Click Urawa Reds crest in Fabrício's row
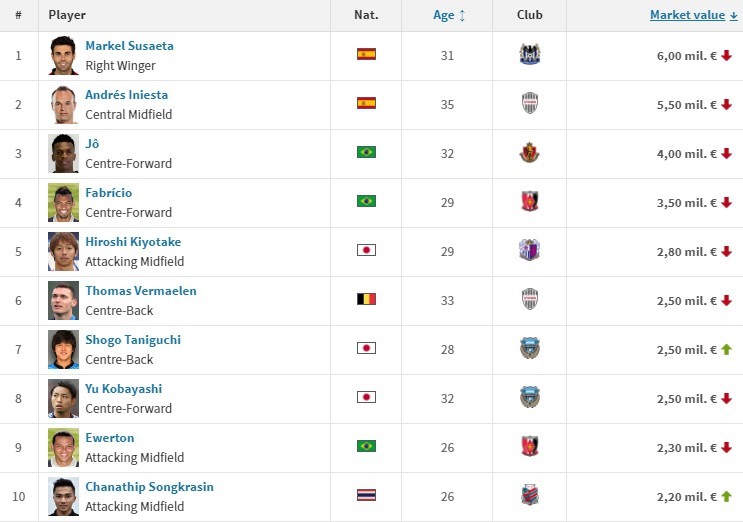Image resolution: width=743 pixels, height=522 pixels. [x=529, y=201]
